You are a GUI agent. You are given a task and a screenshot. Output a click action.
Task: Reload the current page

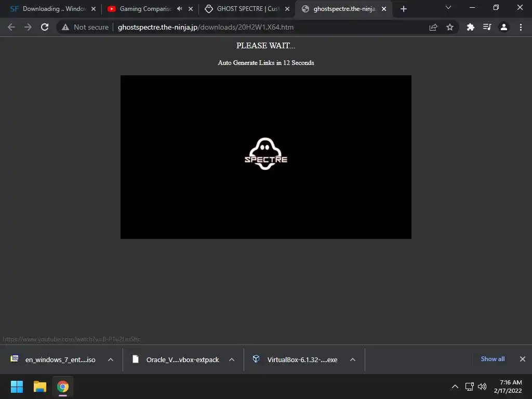45,27
